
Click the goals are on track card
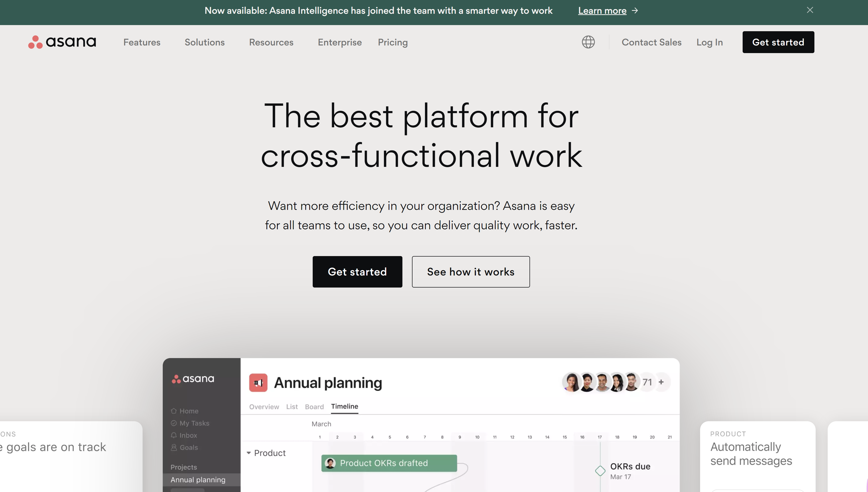[x=71, y=457]
